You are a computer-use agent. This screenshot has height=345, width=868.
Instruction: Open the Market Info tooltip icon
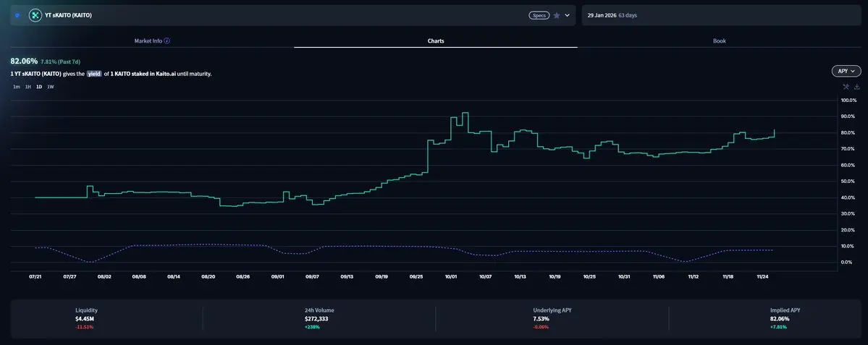click(x=167, y=41)
